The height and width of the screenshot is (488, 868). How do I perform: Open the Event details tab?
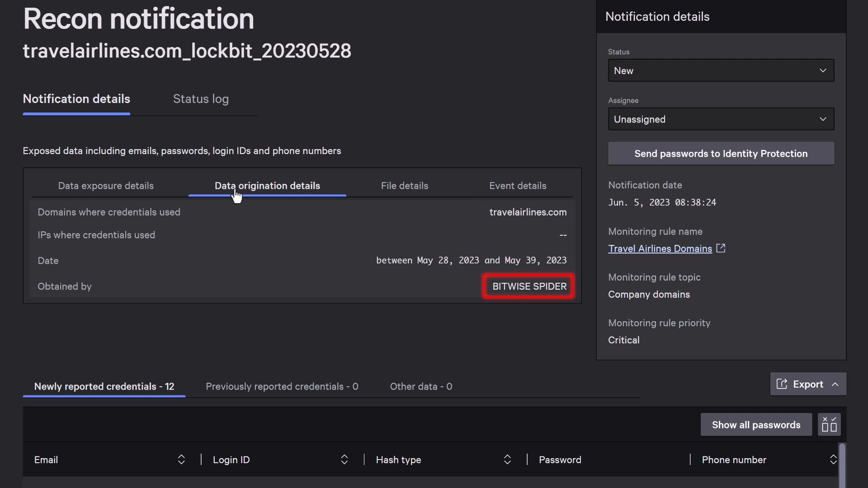point(518,186)
